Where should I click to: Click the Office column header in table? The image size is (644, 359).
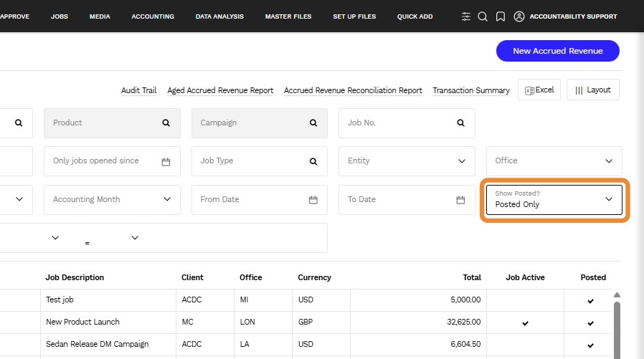pos(250,277)
